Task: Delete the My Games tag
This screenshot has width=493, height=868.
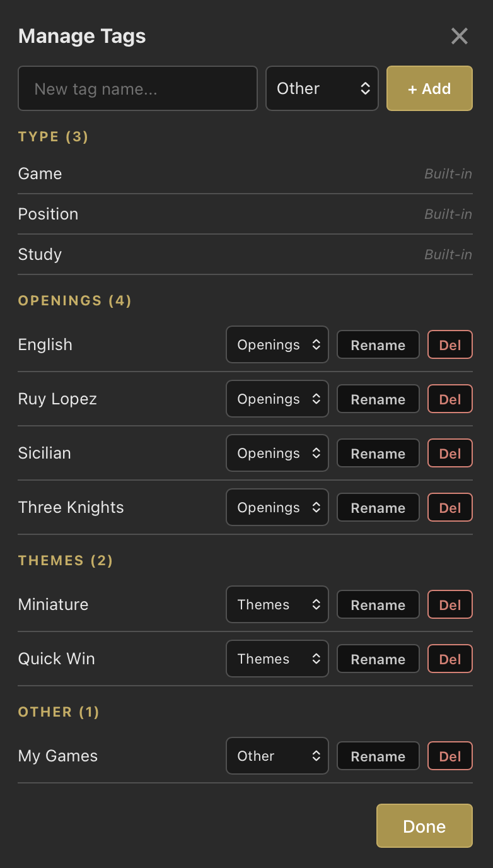Action: click(449, 756)
